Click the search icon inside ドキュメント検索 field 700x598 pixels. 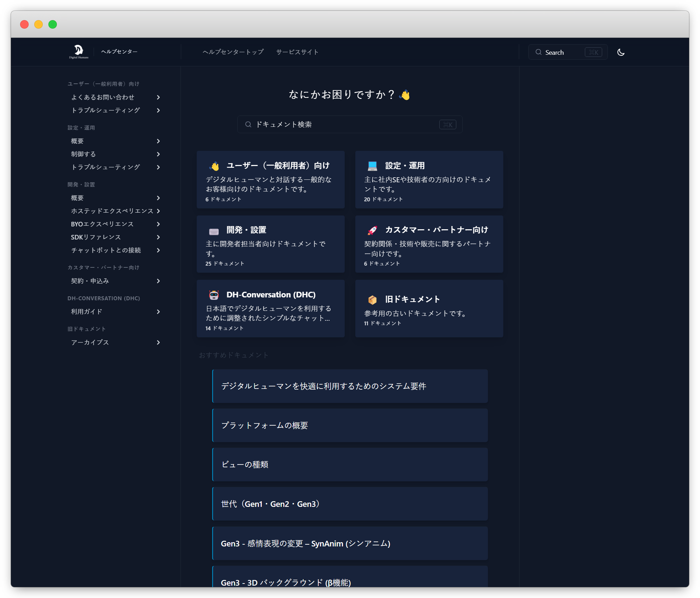(x=248, y=124)
